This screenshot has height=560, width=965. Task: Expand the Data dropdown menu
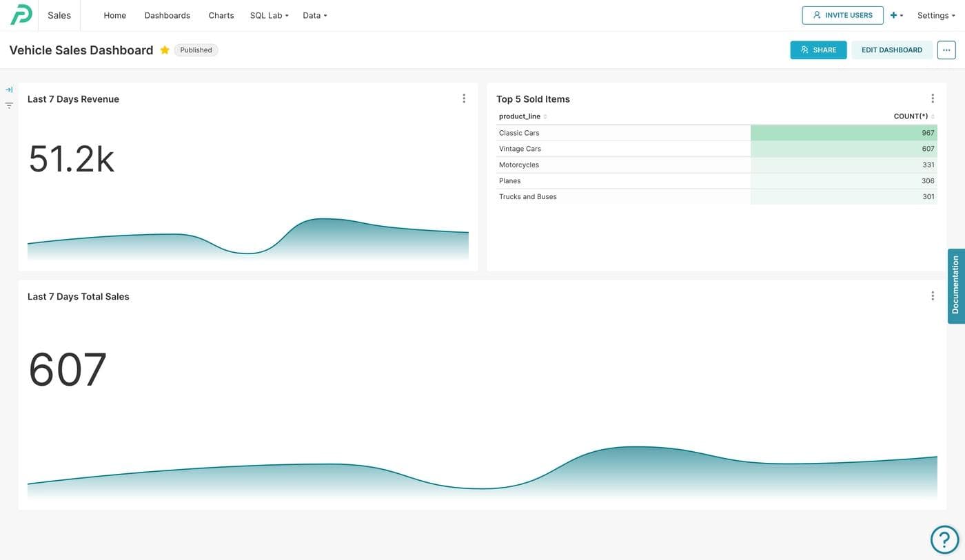314,15
